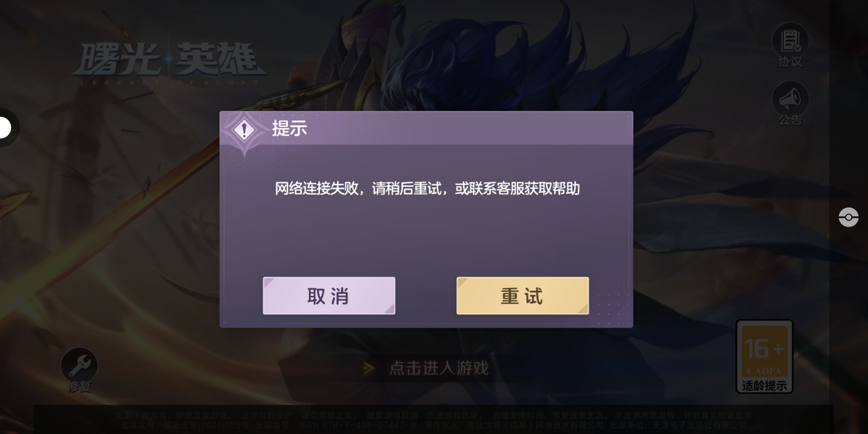Screen dimensions: 868x434
Task: Open the 公告 announcement megaphone icon
Action: click(x=790, y=99)
